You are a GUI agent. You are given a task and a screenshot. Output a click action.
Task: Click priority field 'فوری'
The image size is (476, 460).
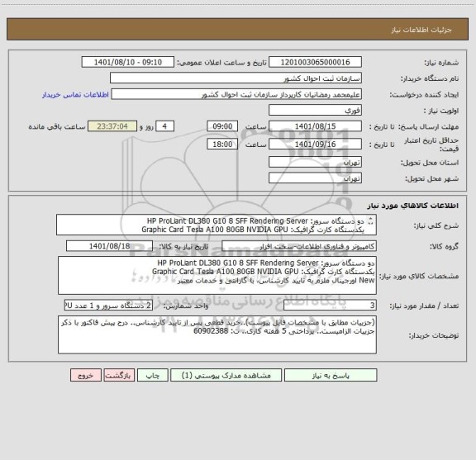click(x=315, y=110)
